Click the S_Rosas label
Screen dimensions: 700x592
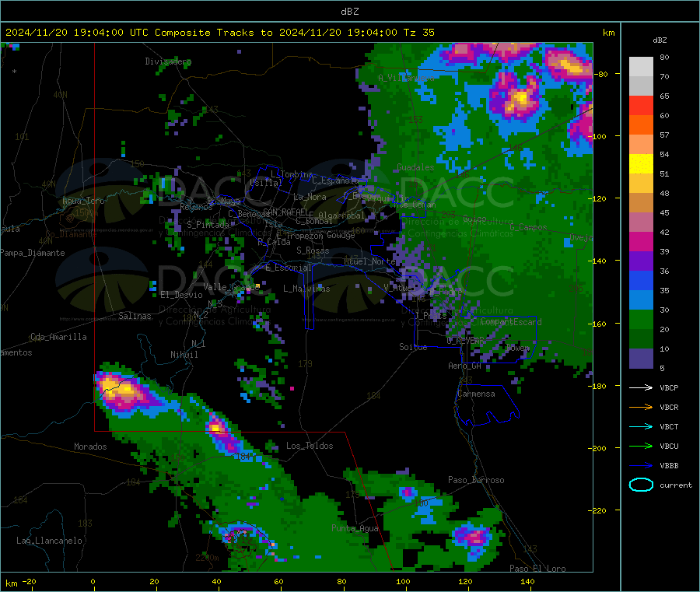tap(313, 250)
